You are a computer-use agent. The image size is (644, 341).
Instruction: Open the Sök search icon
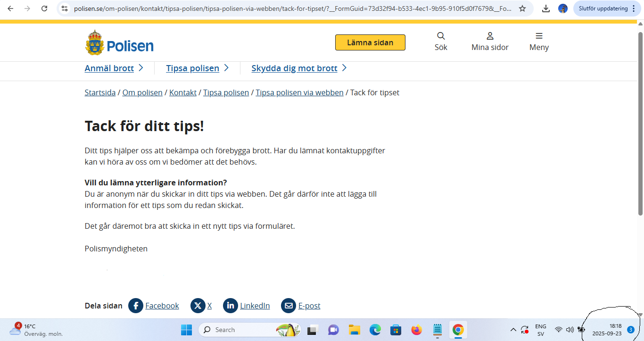point(441,36)
